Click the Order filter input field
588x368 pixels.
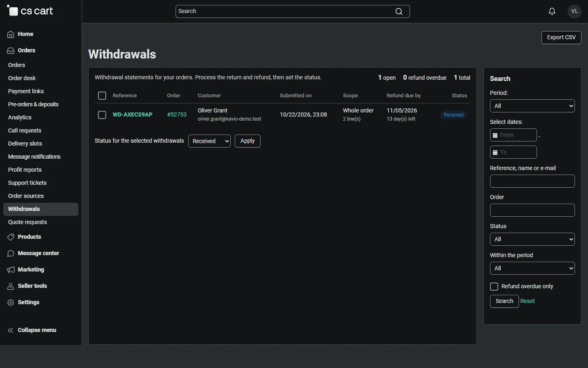[532, 210]
